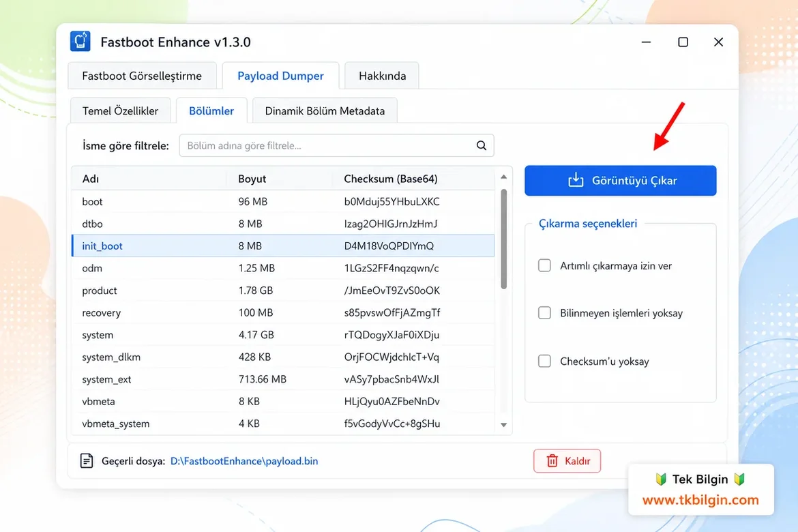Open the Hakkında tab

[382, 76]
